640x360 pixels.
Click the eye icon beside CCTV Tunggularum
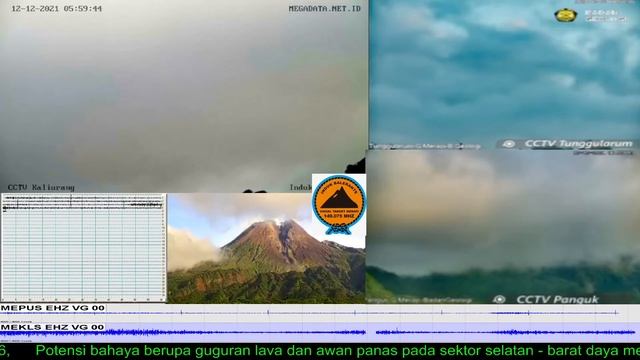[x=509, y=144]
